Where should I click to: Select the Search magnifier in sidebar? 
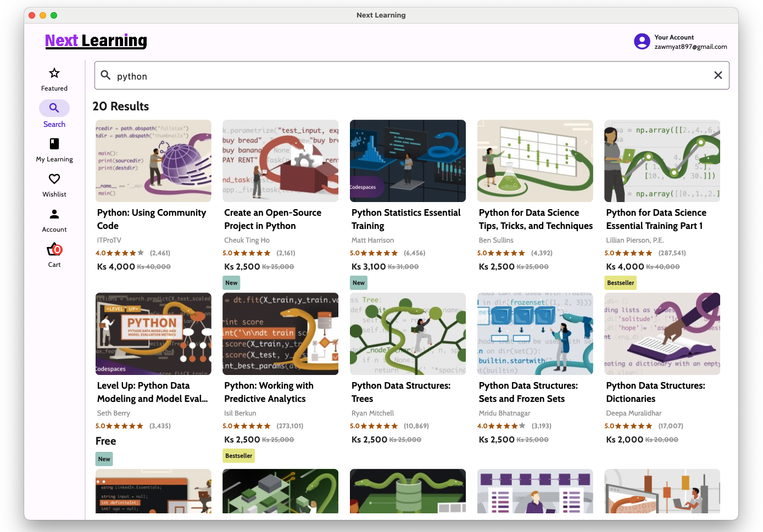coord(54,108)
